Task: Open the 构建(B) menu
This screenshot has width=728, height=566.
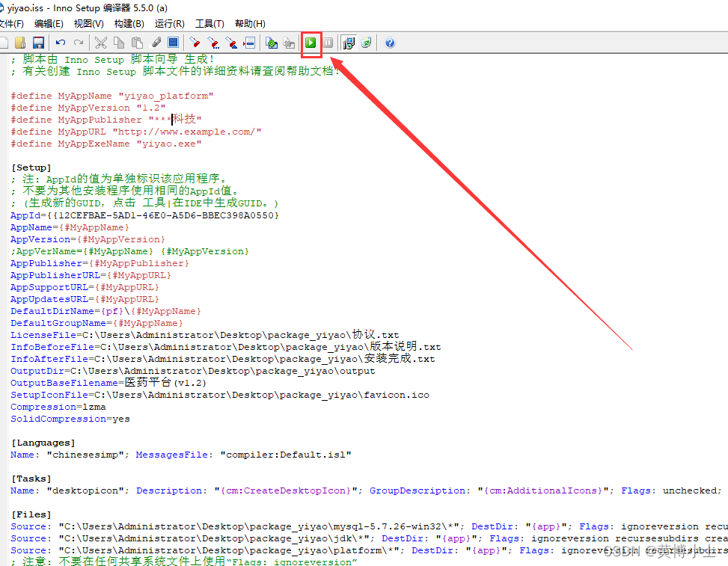Action: [129, 24]
